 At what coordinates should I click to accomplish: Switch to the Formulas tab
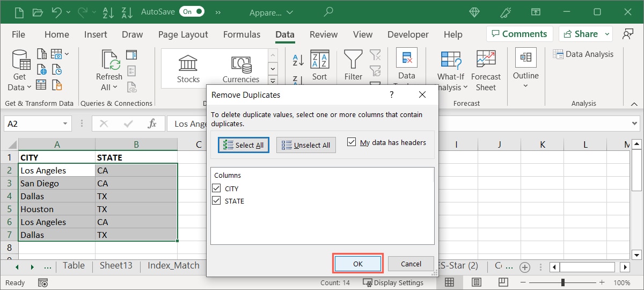(x=241, y=34)
